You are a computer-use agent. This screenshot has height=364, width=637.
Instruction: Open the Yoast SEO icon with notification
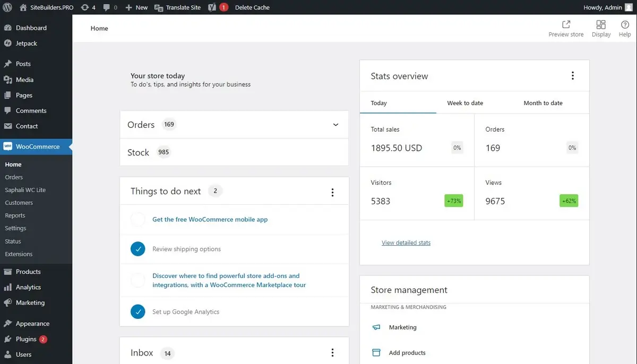pos(212,7)
